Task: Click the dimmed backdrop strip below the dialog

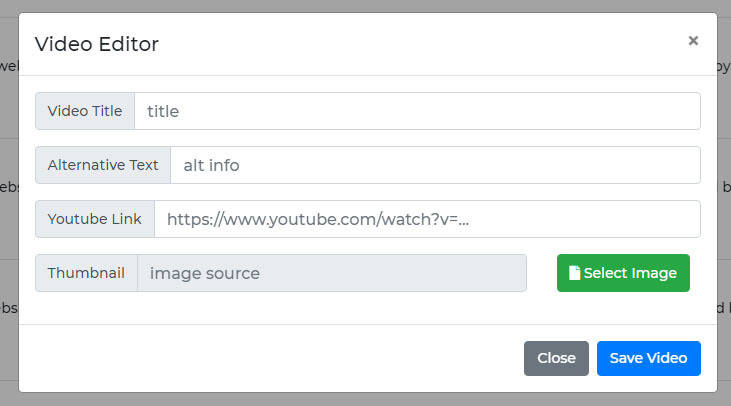Action: pyautogui.click(x=366, y=399)
